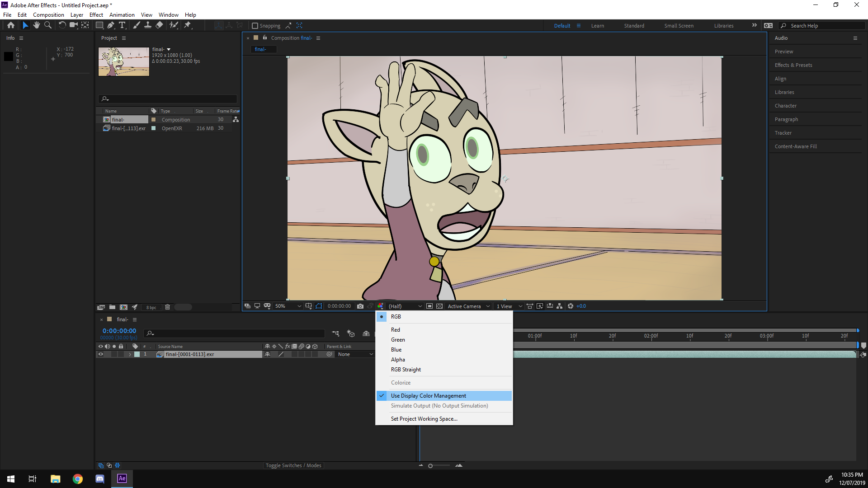Choose Red channel from the menu
The image size is (868, 488).
pos(444,330)
